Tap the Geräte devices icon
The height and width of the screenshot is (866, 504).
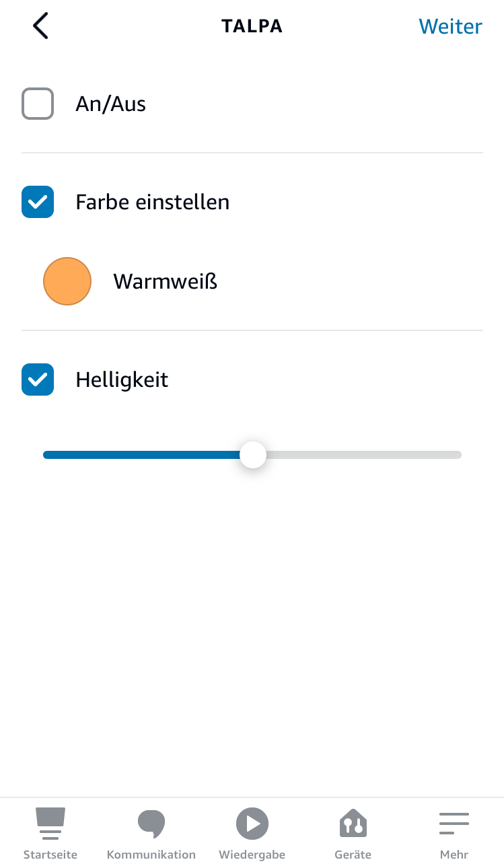[x=353, y=824]
